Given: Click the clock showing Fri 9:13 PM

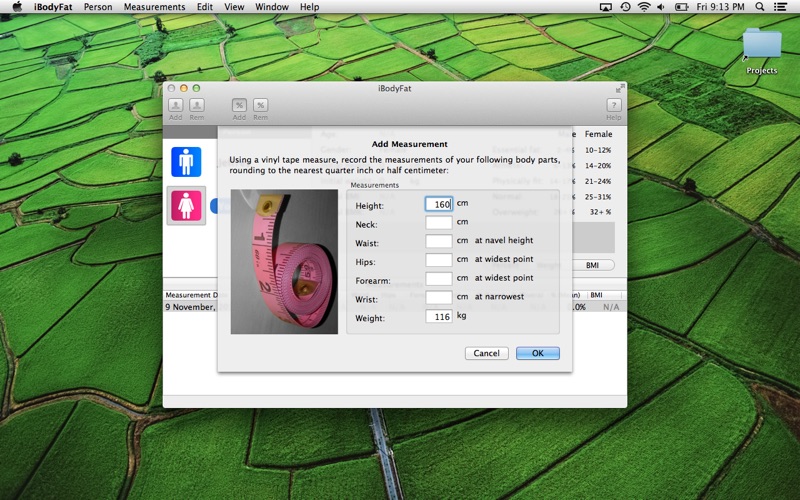Looking at the screenshot, I should pos(720,7).
